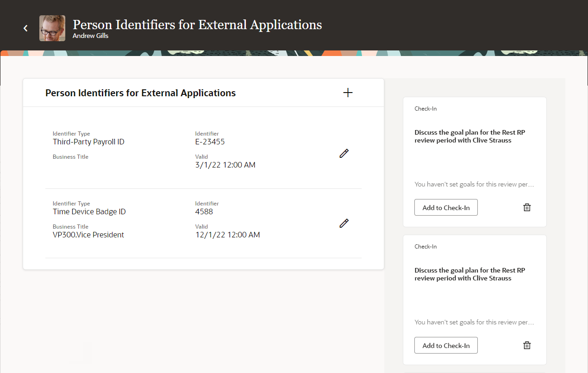Select the VP300.Vice President business title
588x373 pixels.
click(88, 235)
